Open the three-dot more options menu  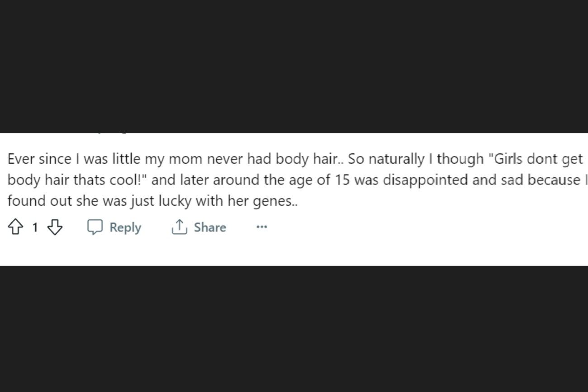coord(262,227)
